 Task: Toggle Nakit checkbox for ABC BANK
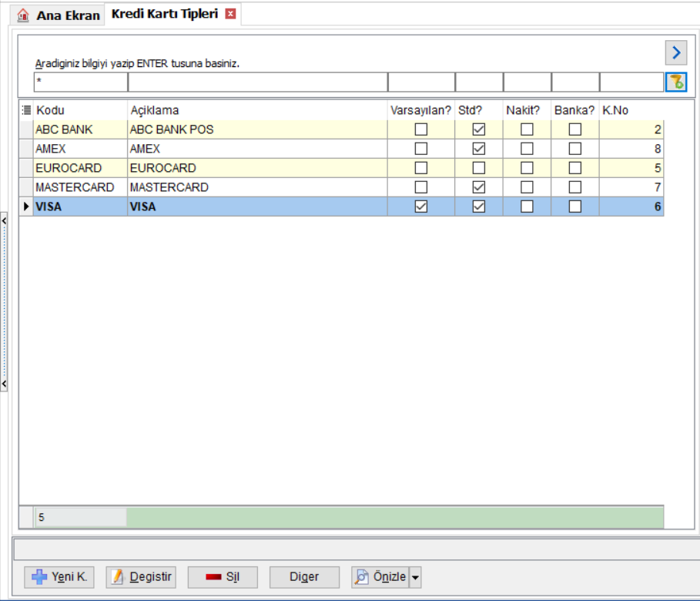(x=527, y=129)
